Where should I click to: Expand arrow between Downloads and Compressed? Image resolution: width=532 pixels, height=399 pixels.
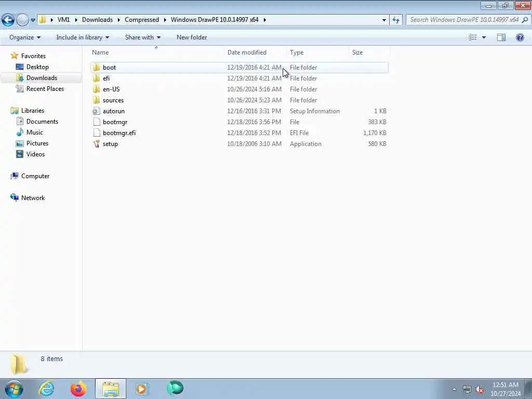[119, 20]
